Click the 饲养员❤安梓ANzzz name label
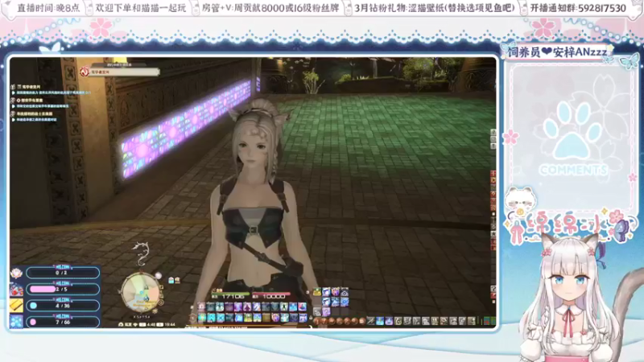The width and height of the screenshot is (644, 362). pos(557,52)
